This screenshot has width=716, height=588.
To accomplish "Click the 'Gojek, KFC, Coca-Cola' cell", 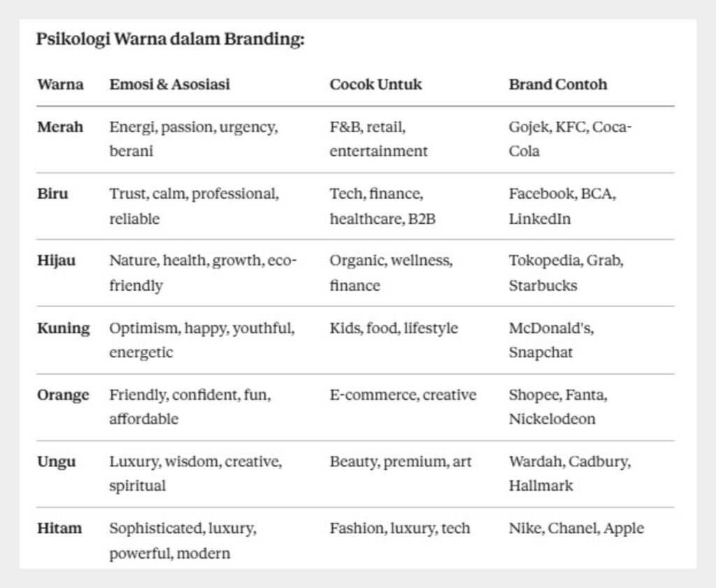I will 569,139.
